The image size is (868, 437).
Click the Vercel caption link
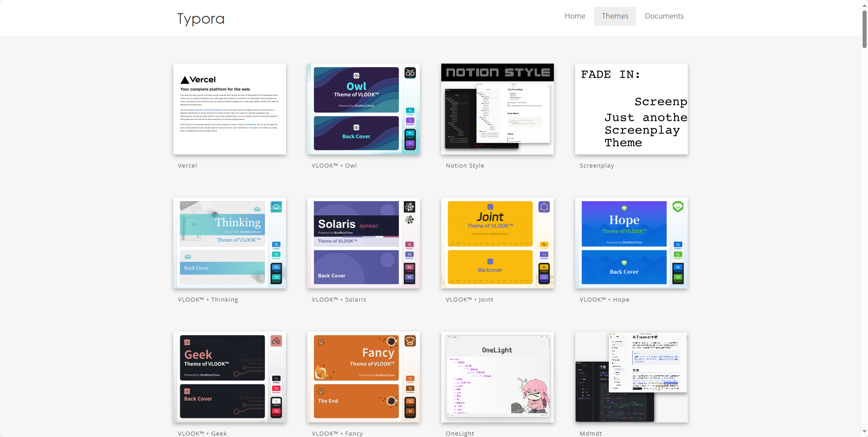187,166
